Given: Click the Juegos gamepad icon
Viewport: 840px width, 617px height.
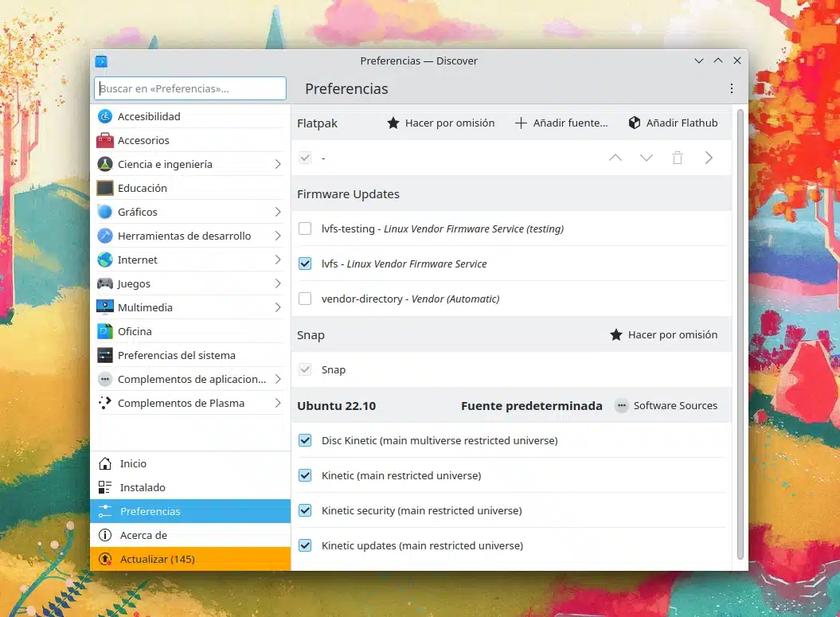Looking at the screenshot, I should tap(105, 283).
